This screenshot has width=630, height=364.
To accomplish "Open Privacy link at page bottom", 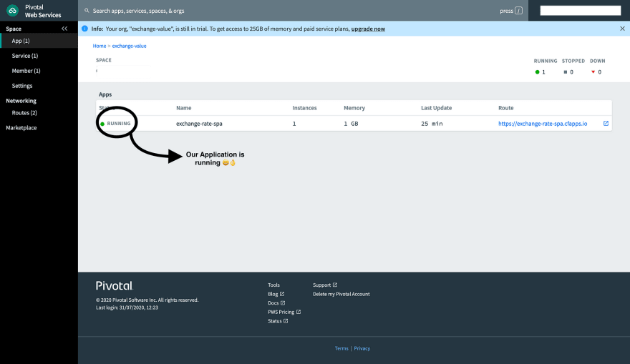I will [362, 348].
